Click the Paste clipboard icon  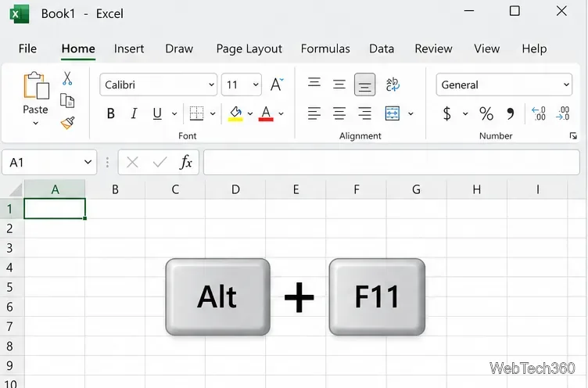[36, 85]
